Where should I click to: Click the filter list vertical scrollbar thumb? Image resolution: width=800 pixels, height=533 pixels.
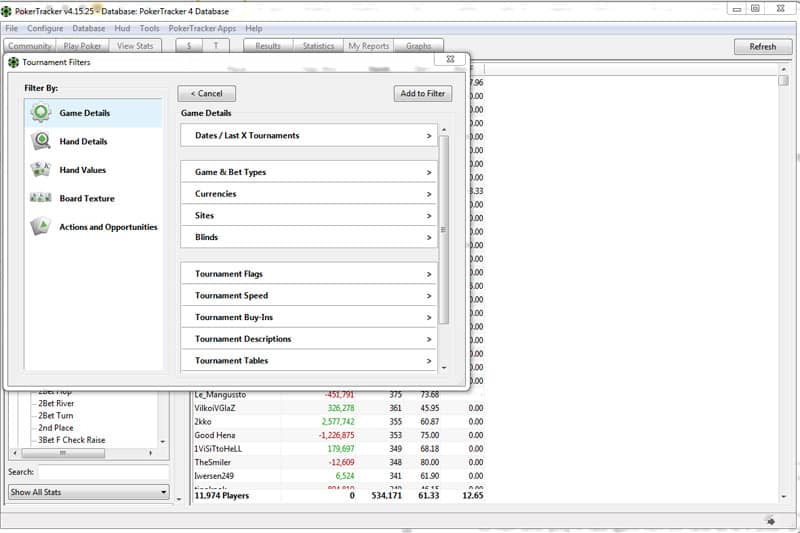pos(443,230)
